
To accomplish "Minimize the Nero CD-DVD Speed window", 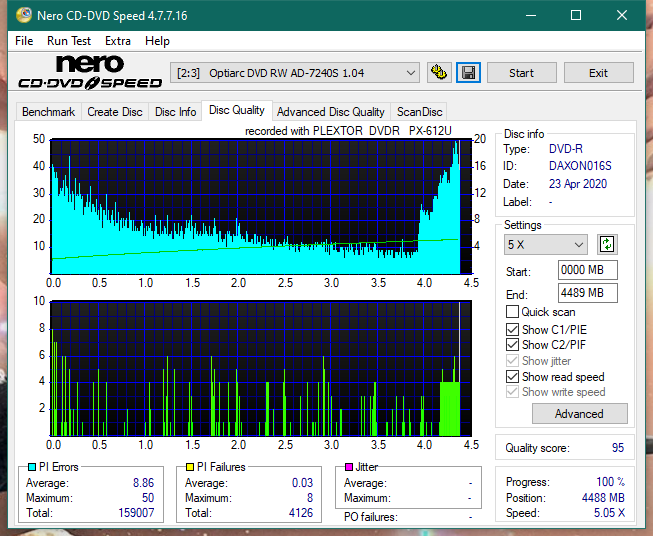I will pos(531,15).
